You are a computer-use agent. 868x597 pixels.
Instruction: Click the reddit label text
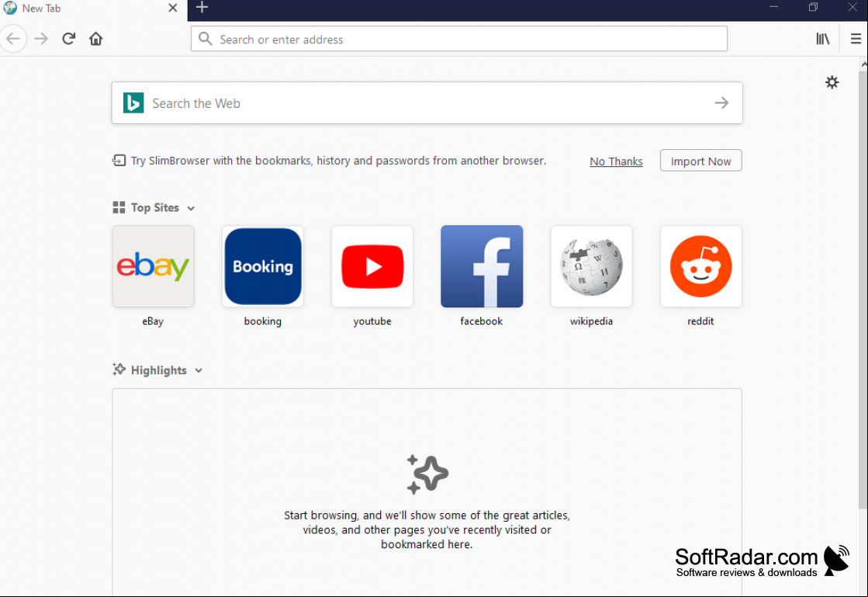click(x=700, y=321)
